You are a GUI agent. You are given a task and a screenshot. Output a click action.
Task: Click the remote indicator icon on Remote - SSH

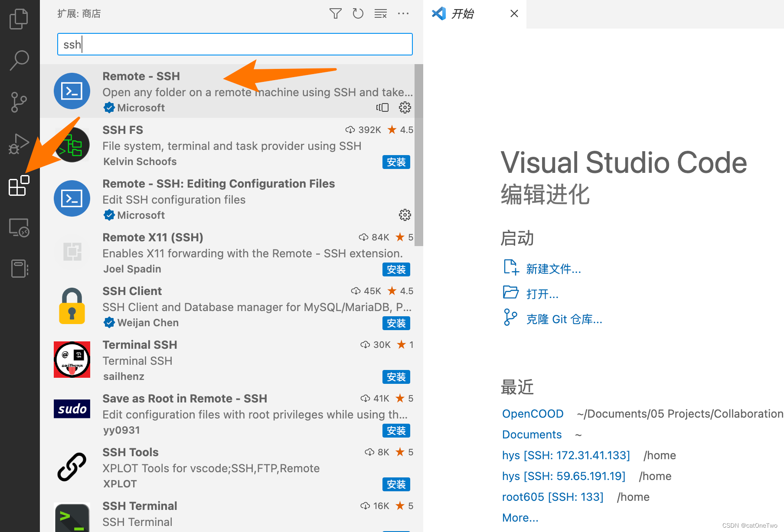pyautogui.click(x=382, y=107)
